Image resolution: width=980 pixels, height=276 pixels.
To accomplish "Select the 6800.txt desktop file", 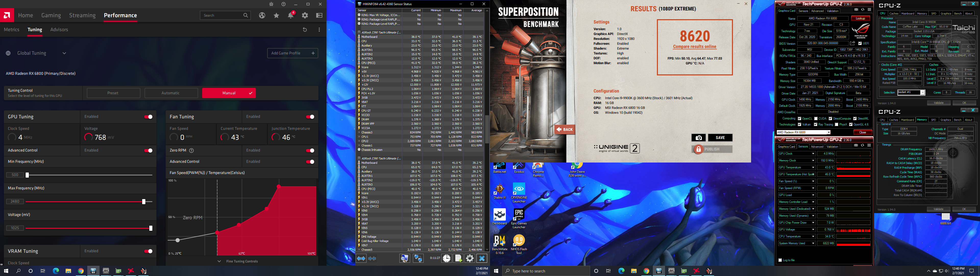I will [x=946, y=219].
